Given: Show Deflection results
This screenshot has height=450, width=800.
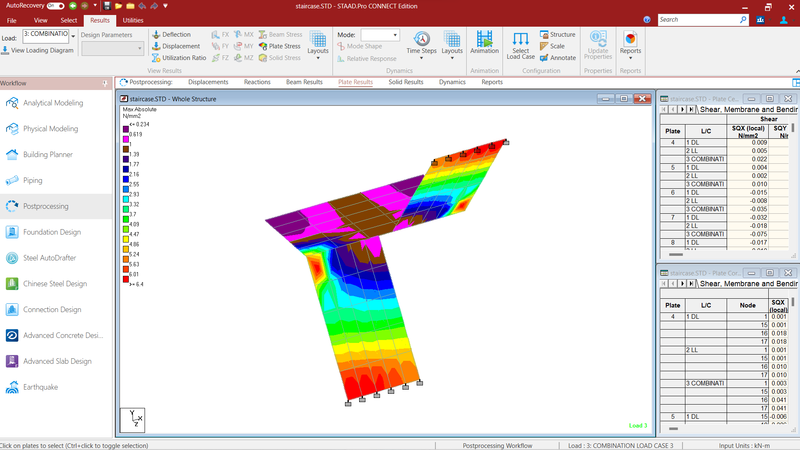Looking at the screenshot, I should point(171,34).
